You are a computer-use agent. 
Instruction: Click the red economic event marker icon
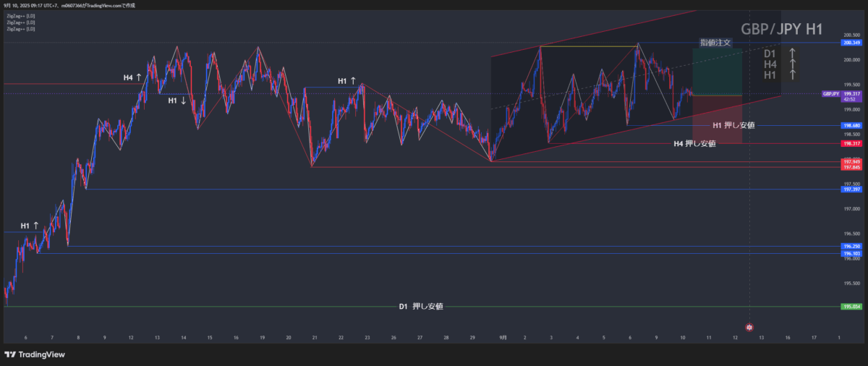(x=749, y=328)
